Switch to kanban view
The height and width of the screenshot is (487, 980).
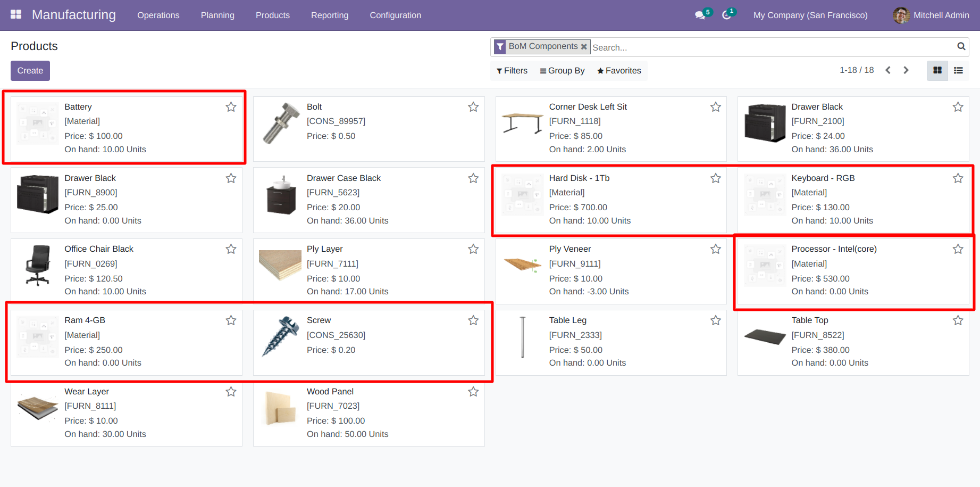coord(937,70)
